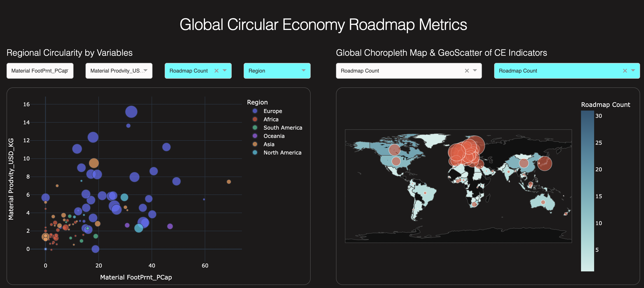Clear the cyan Roadmap Count size selection
This screenshot has width=644, height=288.
217,71
